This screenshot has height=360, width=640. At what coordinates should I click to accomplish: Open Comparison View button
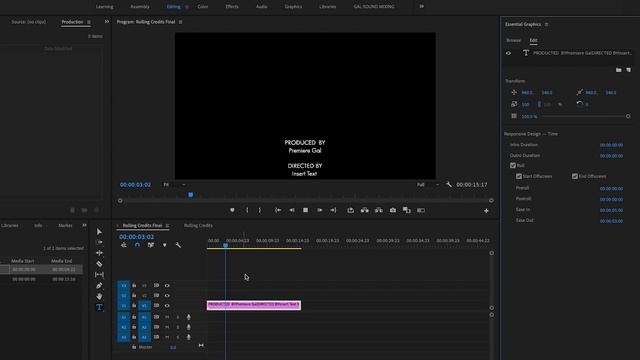coord(407,210)
